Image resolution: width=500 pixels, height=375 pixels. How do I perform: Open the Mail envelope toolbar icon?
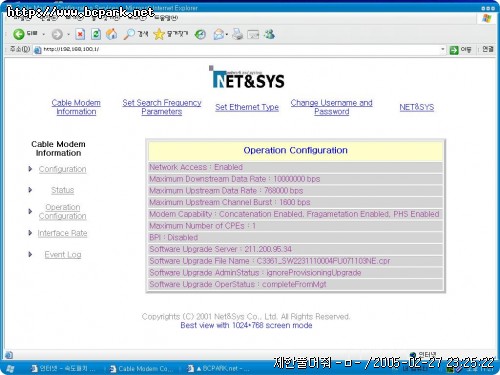point(219,34)
